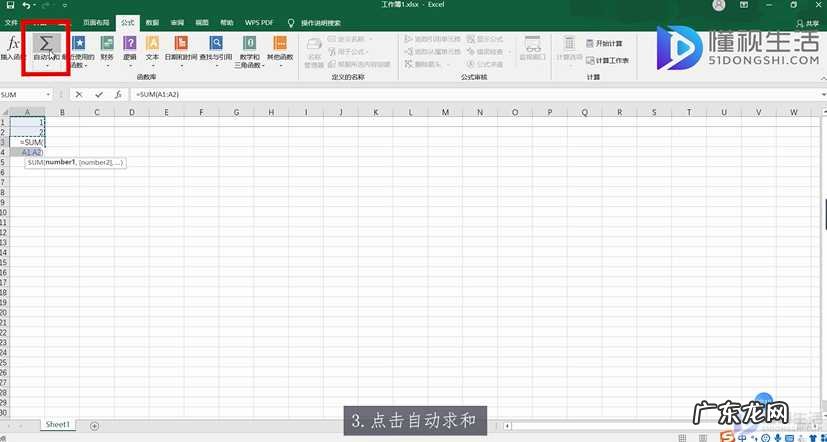The image size is (827, 442).
Task: Select column B header
Action: click(62, 112)
